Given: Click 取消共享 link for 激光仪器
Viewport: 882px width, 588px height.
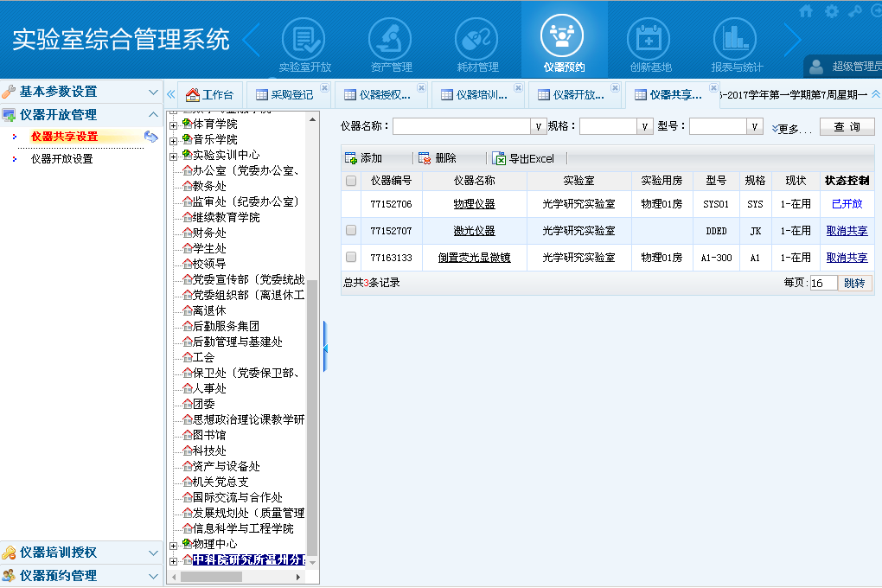Looking at the screenshot, I should coord(847,231).
